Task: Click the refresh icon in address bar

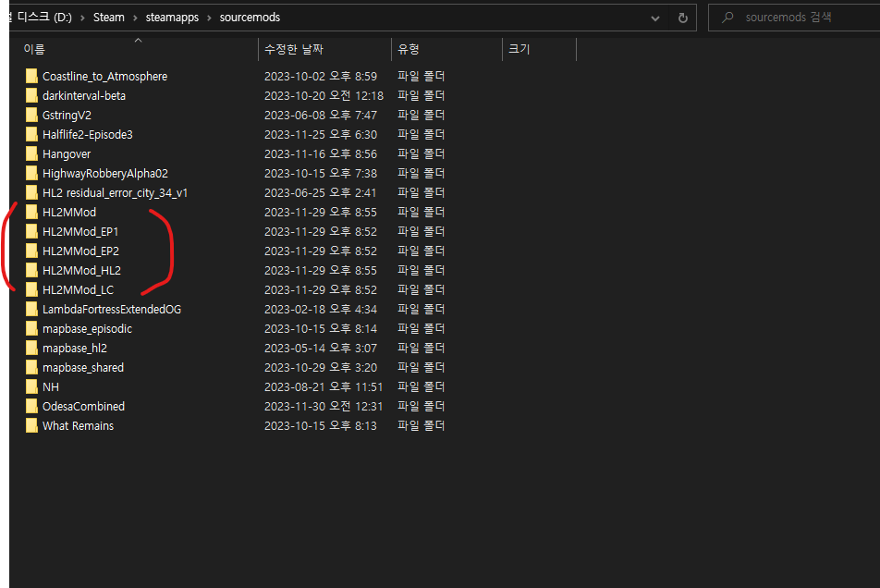Action: (x=682, y=18)
